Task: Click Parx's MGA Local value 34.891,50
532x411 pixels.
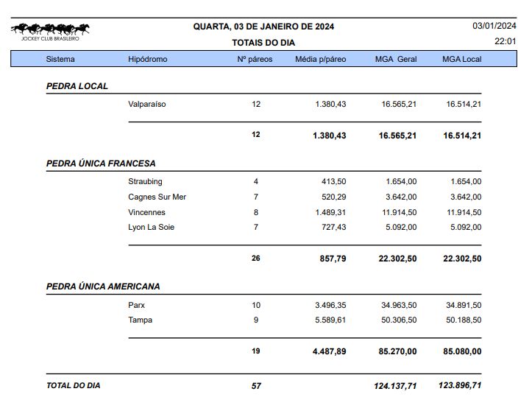Action: tap(464, 306)
